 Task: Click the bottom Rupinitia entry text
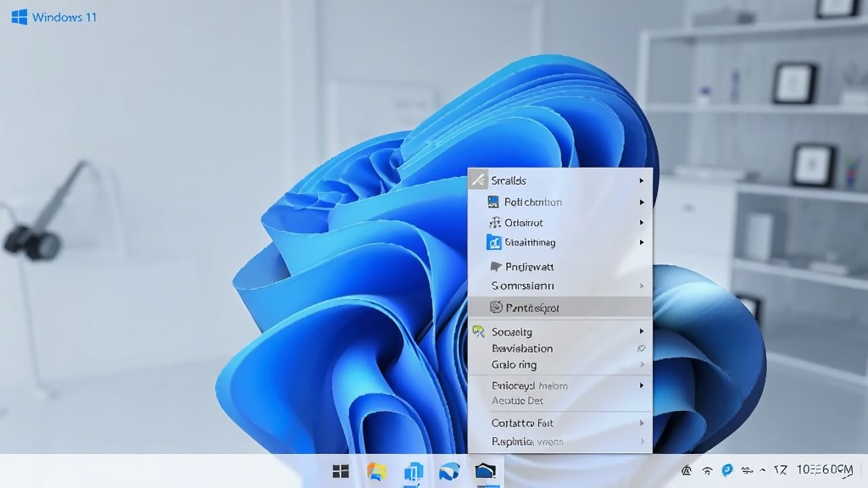(527, 441)
